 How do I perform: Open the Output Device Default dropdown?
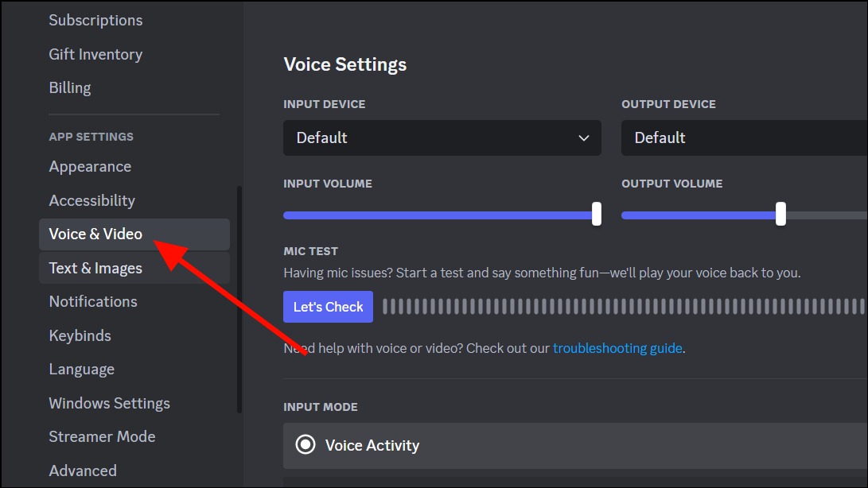click(744, 137)
